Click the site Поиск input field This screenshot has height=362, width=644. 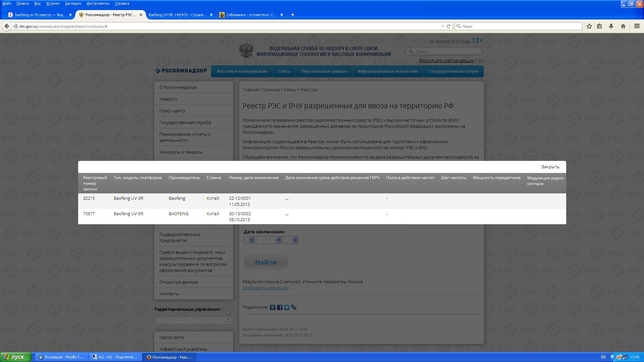tap(444, 51)
